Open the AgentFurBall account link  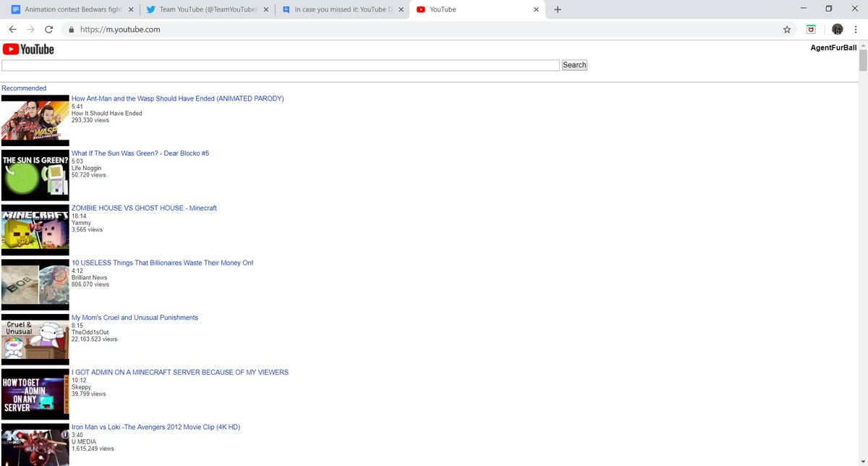click(x=833, y=48)
